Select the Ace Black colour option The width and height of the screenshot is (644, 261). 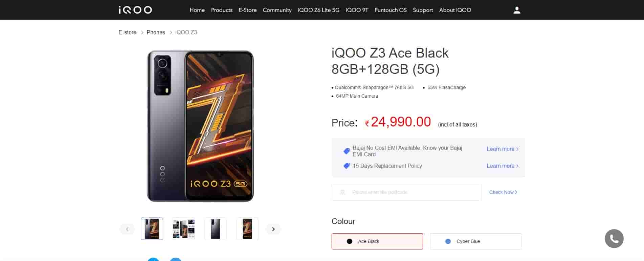[377, 241]
